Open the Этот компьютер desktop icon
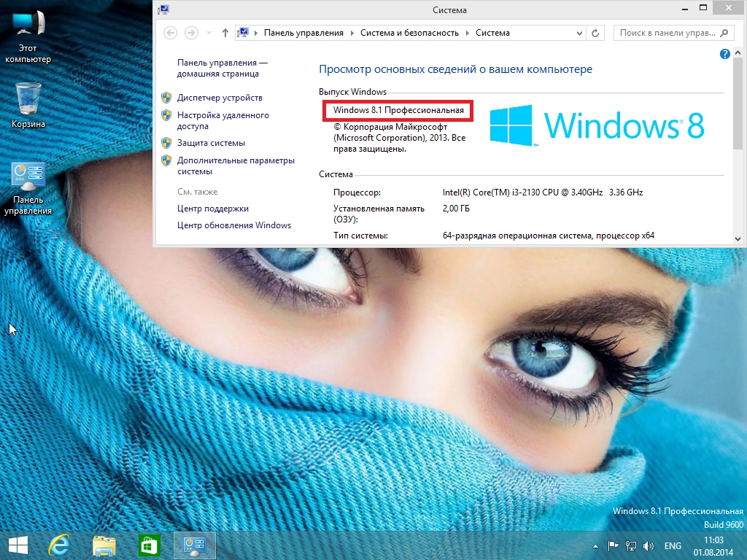Viewport: 747px width, 560px height. point(28,37)
